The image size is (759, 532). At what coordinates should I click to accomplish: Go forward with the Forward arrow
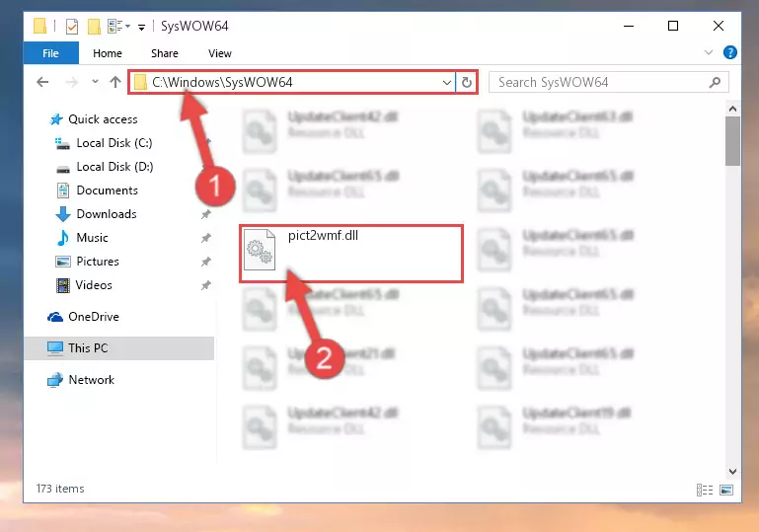click(x=72, y=82)
